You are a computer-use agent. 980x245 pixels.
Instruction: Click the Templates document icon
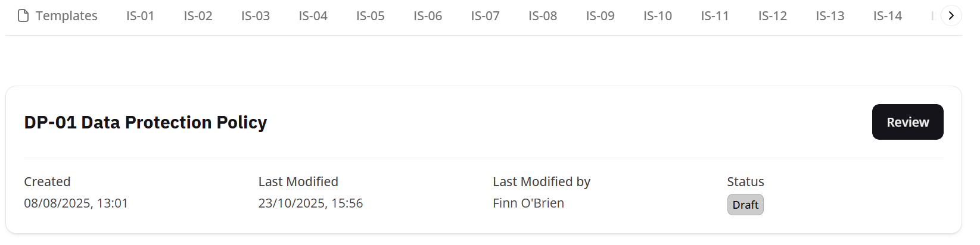click(23, 15)
